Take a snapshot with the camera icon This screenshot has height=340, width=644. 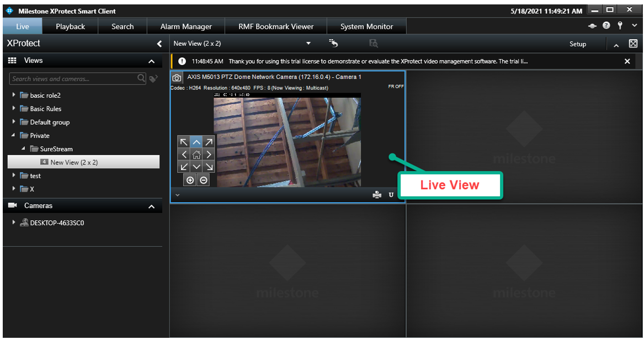click(177, 78)
